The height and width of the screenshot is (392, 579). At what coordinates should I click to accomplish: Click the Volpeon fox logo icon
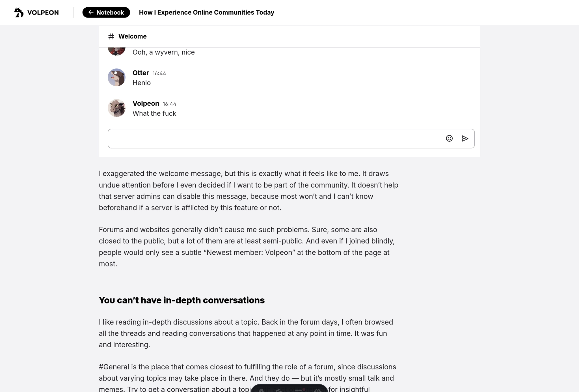[19, 12]
